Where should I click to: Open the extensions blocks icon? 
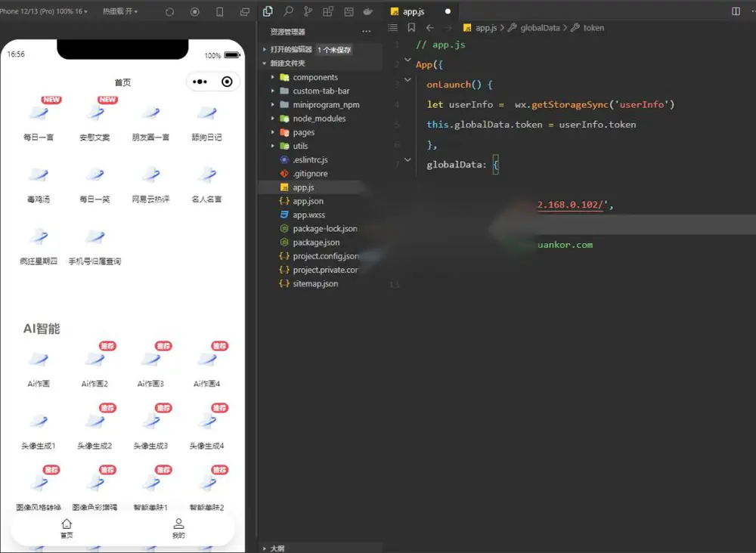click(x=328, y=11)
